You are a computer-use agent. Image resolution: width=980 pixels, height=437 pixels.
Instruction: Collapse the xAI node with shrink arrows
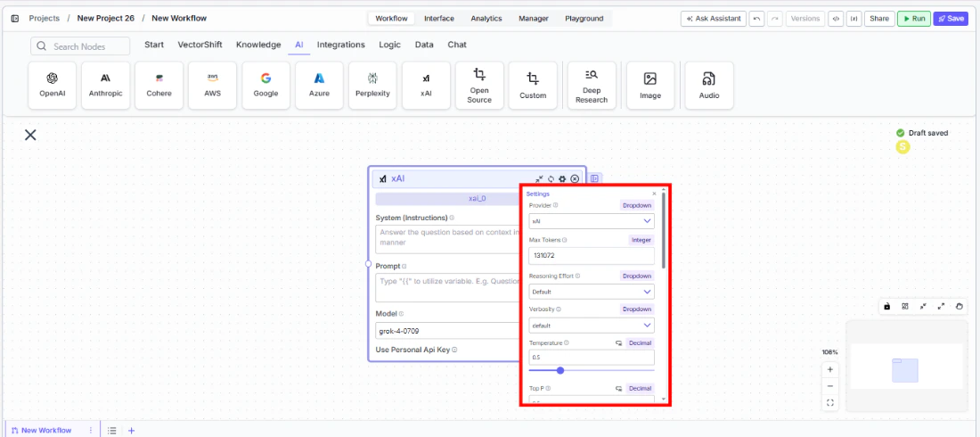[539, 179]
